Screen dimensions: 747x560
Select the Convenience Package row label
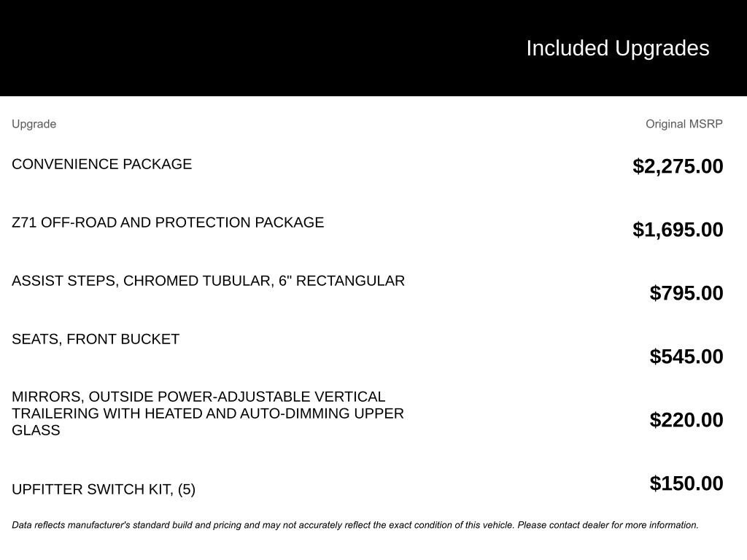(x=101, y=164)
